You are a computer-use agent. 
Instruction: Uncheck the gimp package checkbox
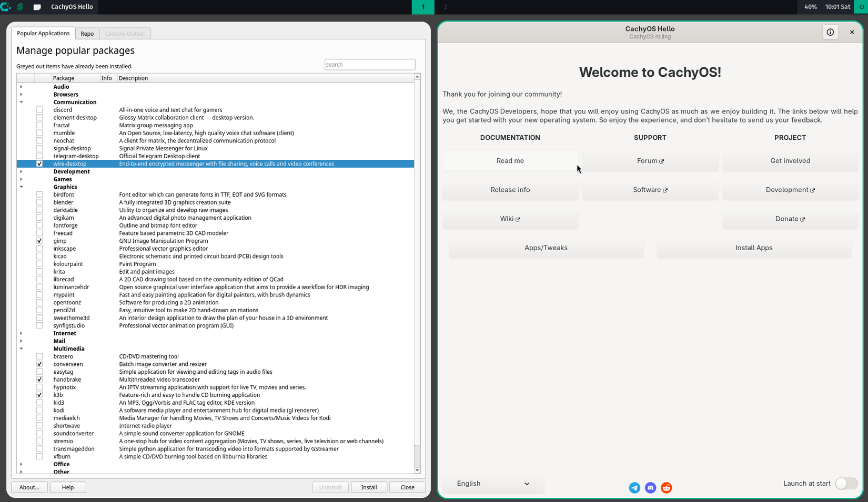pos(39,241)
